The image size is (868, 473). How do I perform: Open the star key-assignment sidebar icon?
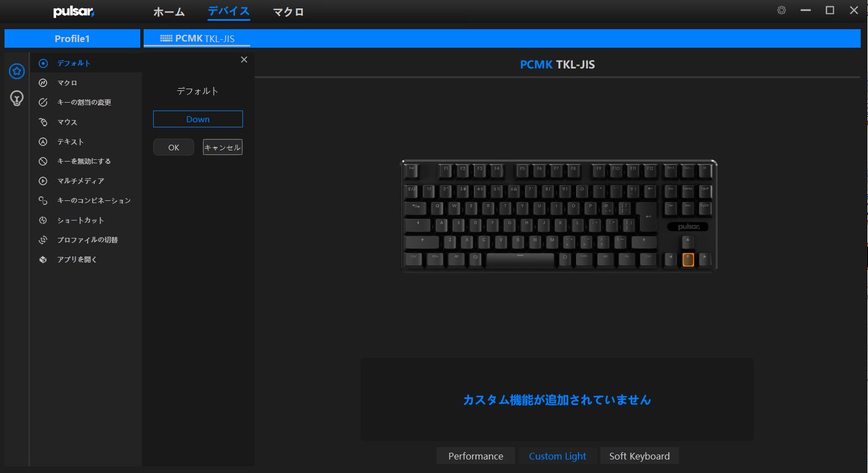point(17,71)
